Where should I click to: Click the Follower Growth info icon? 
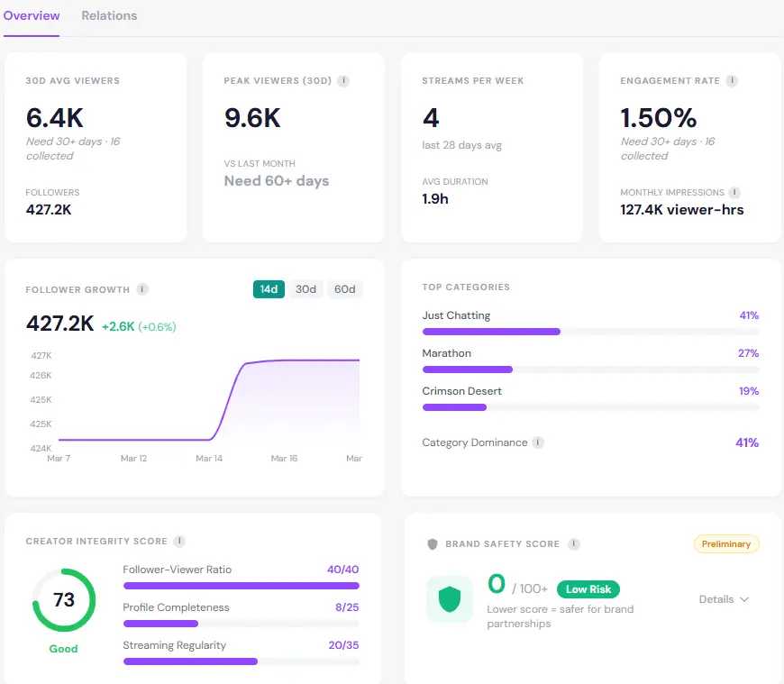click(141, 289)
